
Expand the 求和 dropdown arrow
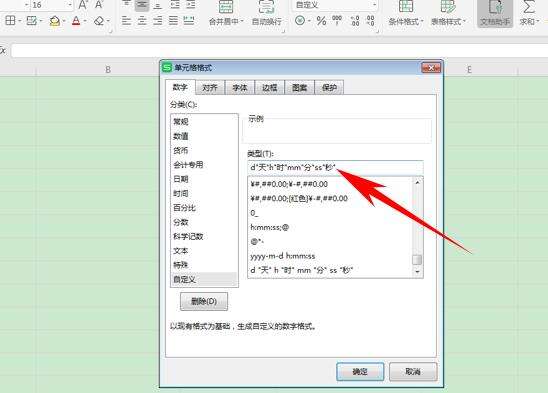538,21
